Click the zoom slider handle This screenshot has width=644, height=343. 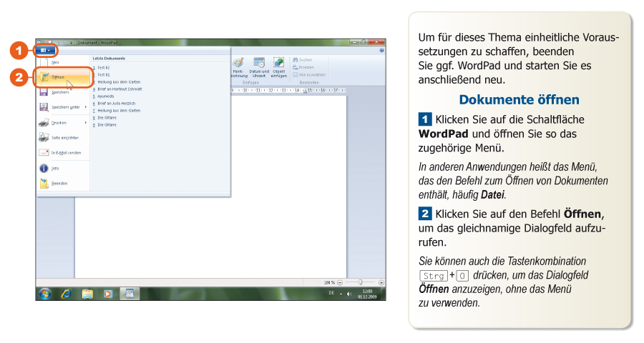360,282
